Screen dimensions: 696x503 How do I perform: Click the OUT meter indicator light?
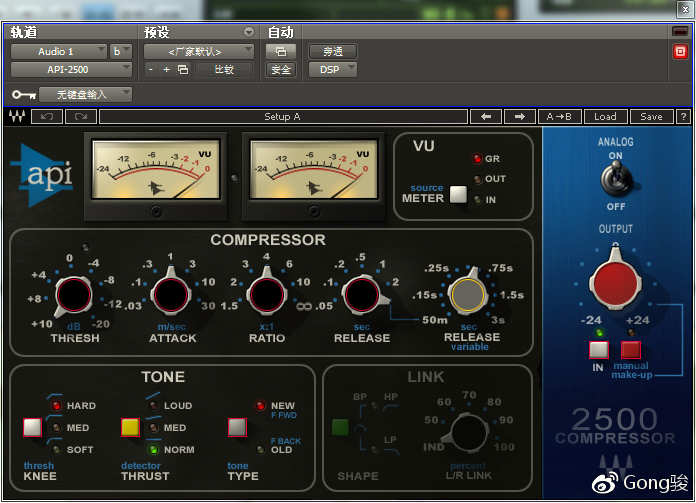477,179
